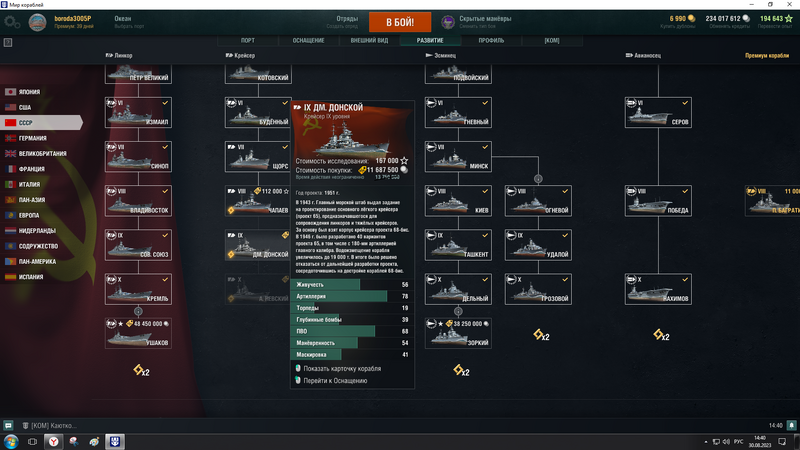The image size is (800, 450).
Task: Open the ВНЕШНИЙ ВИД tab
Action: (x=369, y=40)
